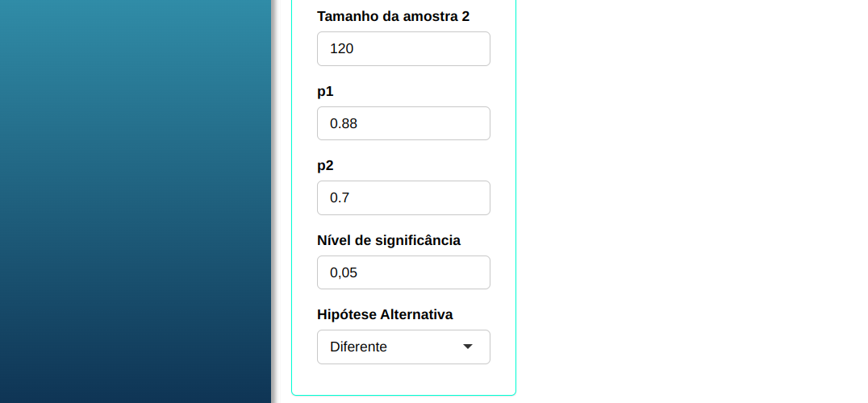Click blank space below the Diferente dropdown

coord(403,379)
